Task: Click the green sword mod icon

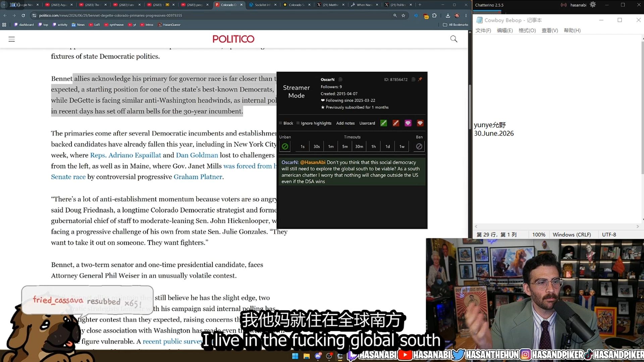Action: coord(384,123)
